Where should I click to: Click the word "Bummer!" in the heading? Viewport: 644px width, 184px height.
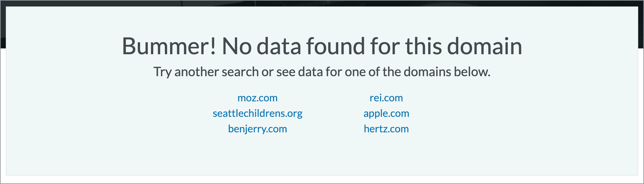pyautogui.click(x=169, y=46)
